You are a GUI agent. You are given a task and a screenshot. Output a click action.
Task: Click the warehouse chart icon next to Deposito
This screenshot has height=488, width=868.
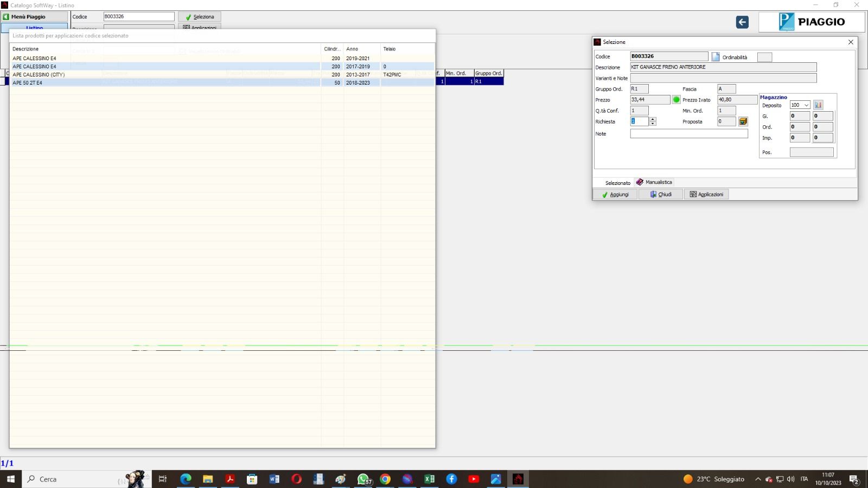point(818,105)
